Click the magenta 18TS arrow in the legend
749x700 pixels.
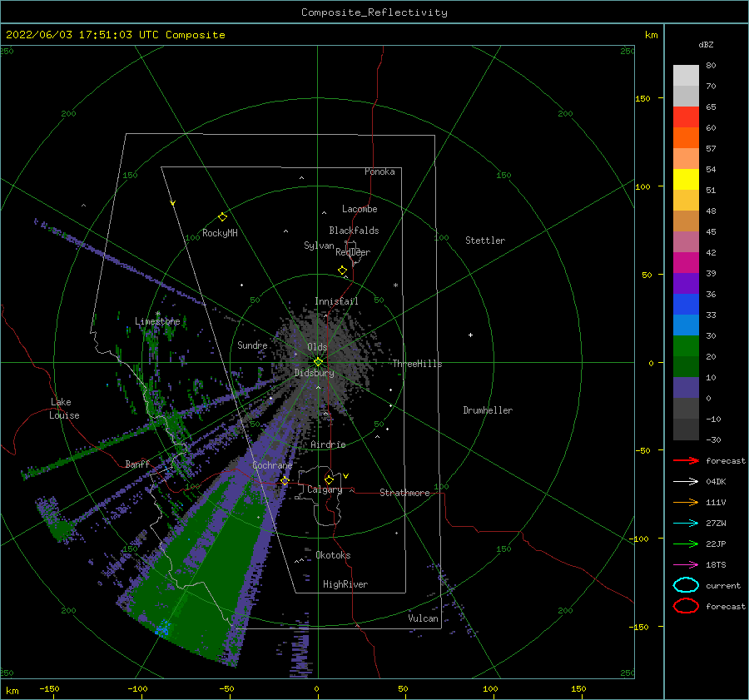tap(686, 565)
